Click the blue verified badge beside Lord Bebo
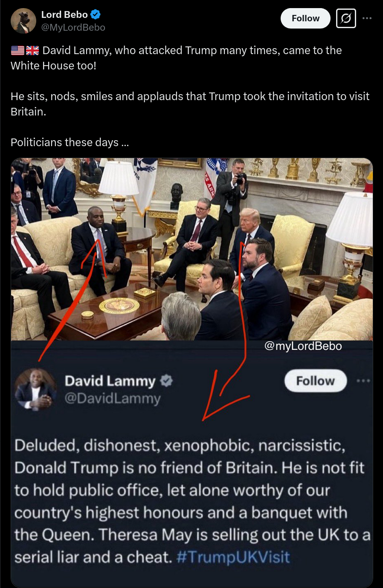383x588 pixels. [96, 14]
